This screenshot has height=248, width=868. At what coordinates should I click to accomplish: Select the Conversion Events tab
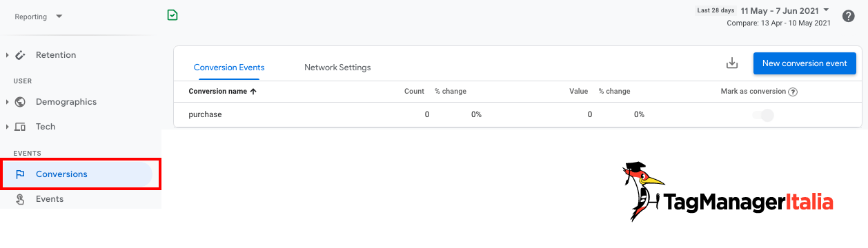tap(229, 68)
